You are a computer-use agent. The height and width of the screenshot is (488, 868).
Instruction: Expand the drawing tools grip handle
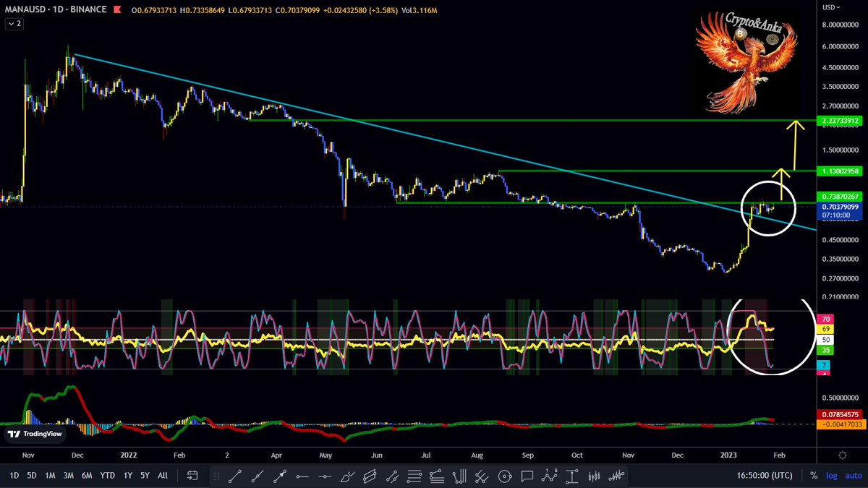pos(215,476)
